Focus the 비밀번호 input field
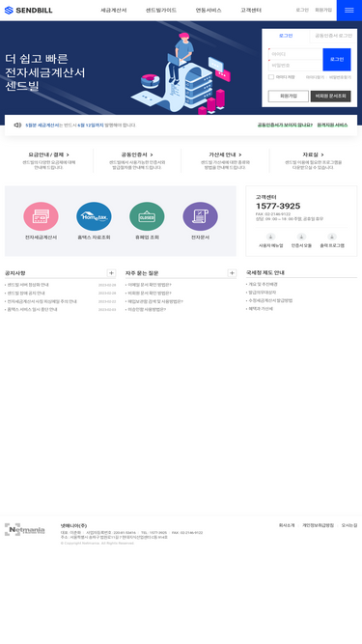 (295, 66)
